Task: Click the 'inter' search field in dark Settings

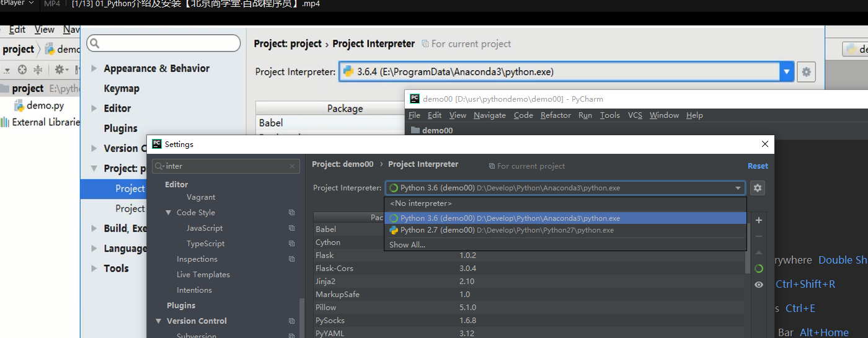Action: [226, 166]
